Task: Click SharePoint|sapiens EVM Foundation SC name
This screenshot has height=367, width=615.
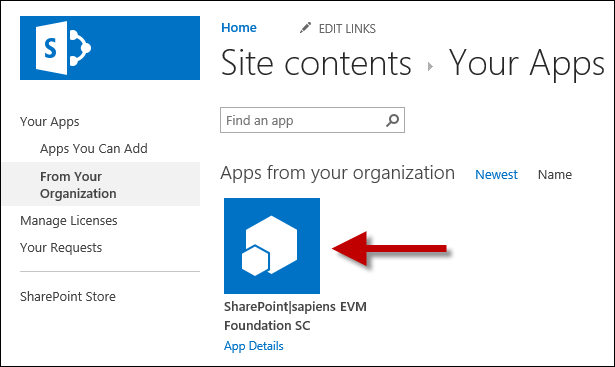Action: click(295, 316)
